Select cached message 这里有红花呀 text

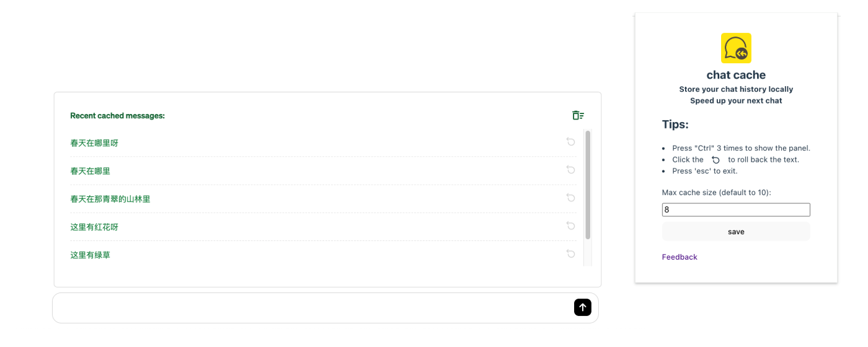(x=94, y=227)
